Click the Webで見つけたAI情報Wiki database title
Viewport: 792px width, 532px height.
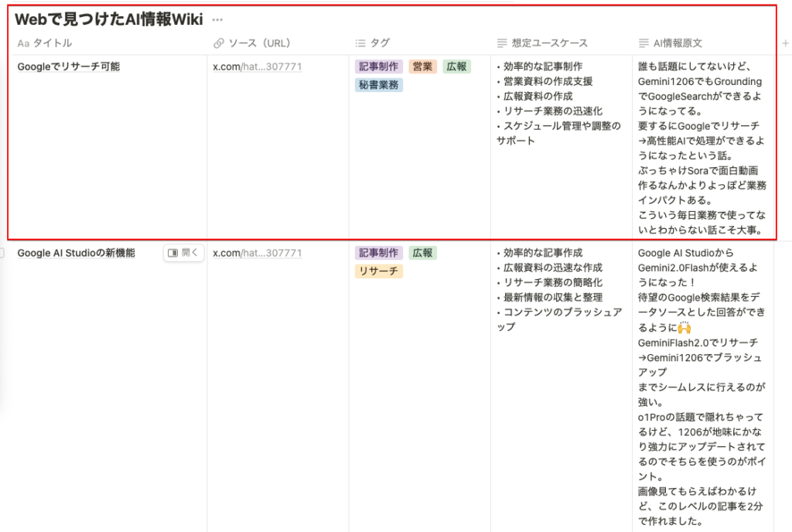tap(108, 19)
